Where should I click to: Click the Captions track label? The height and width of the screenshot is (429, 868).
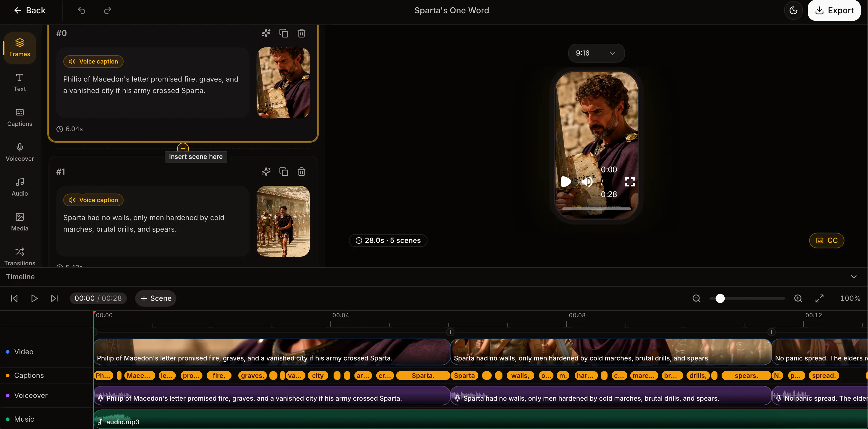point(29,376)
